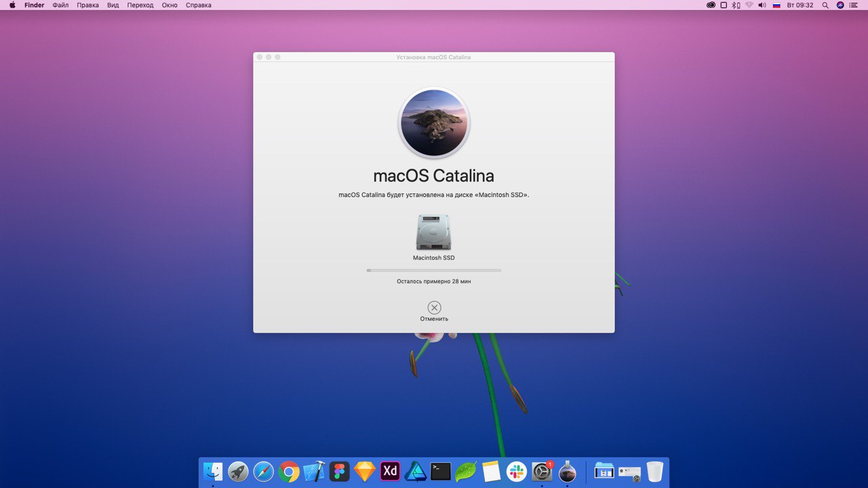
Task: Open the folder stack in the Dock
Action: [x=604, y=472]
